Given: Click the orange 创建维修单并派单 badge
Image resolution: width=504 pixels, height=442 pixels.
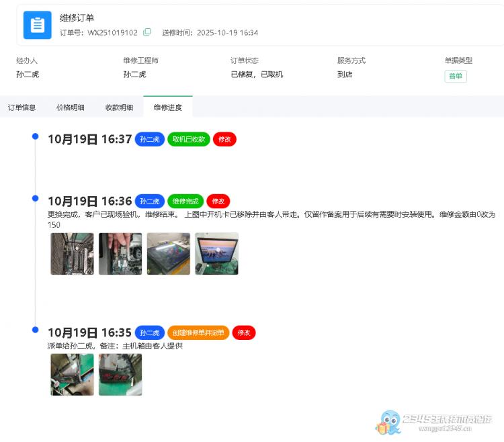Looking at the screenshot, I should pyautogui.click(x=198, y=333).
